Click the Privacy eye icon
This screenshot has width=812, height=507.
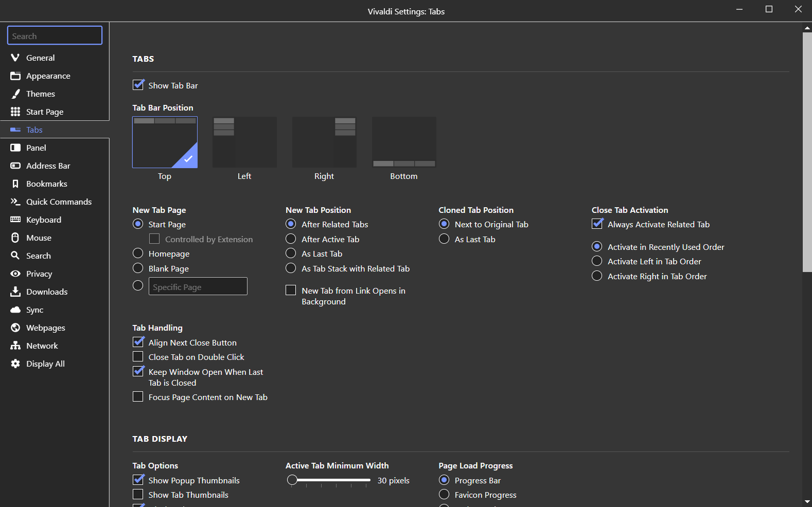[x=15, y=274]
